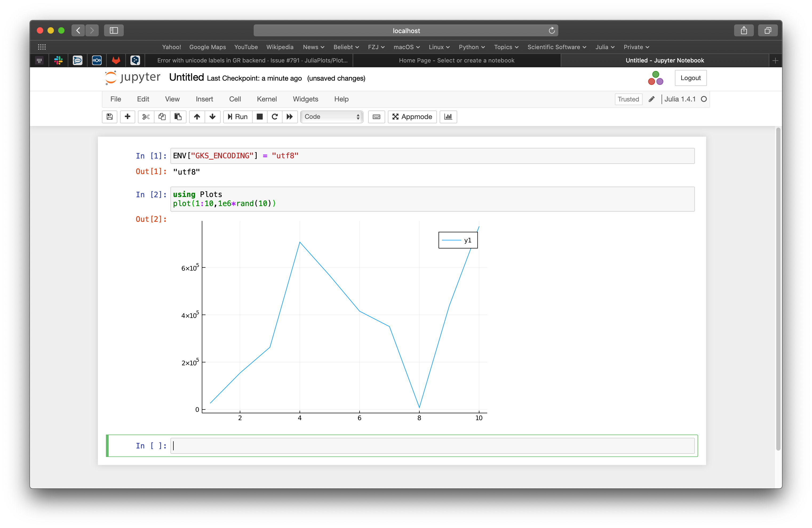Paste cells below from the toolbar
The image size is (812, 528).
(178, 117)
